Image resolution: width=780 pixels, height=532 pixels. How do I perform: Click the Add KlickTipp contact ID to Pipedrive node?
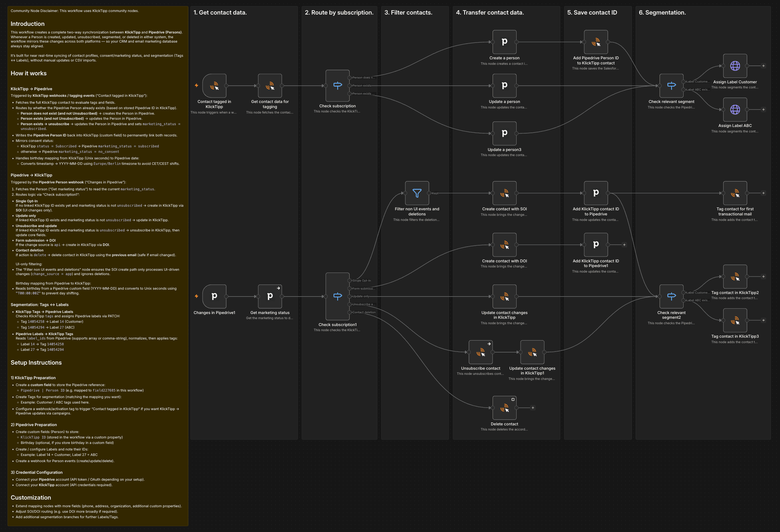coord(596,193)
